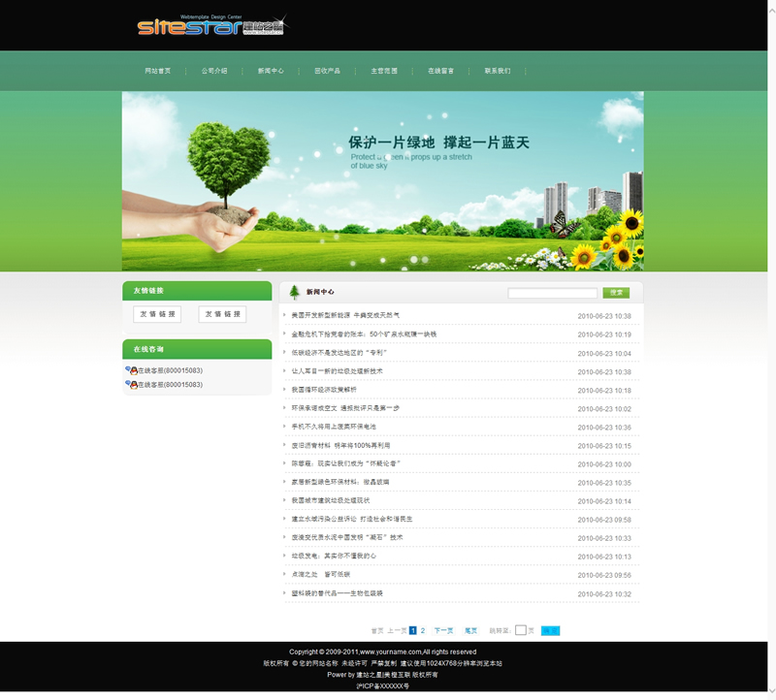Click the SiteStar logo in the header
Screen dimensions: 776x700
(x=210, y=26)
